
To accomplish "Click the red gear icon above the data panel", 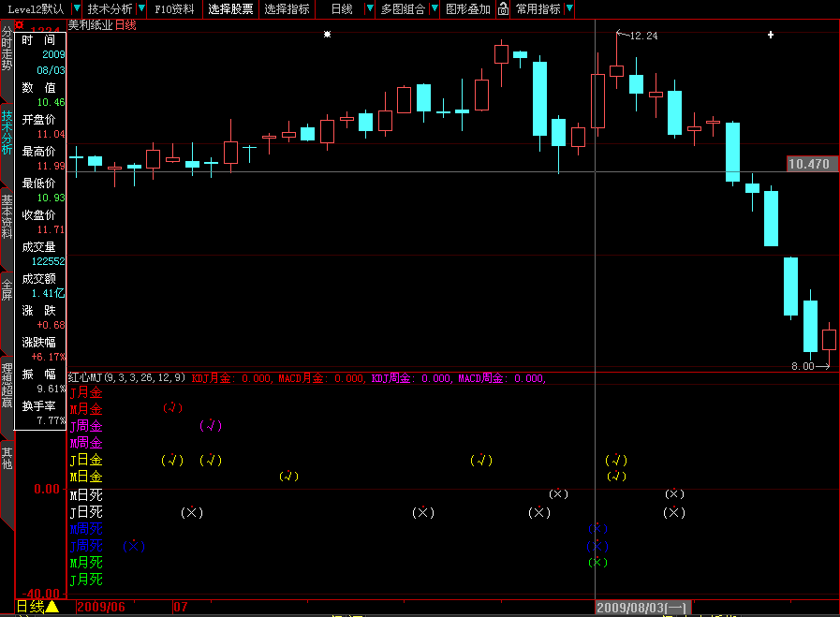I will pyautogui.click(x=20, y=25).
